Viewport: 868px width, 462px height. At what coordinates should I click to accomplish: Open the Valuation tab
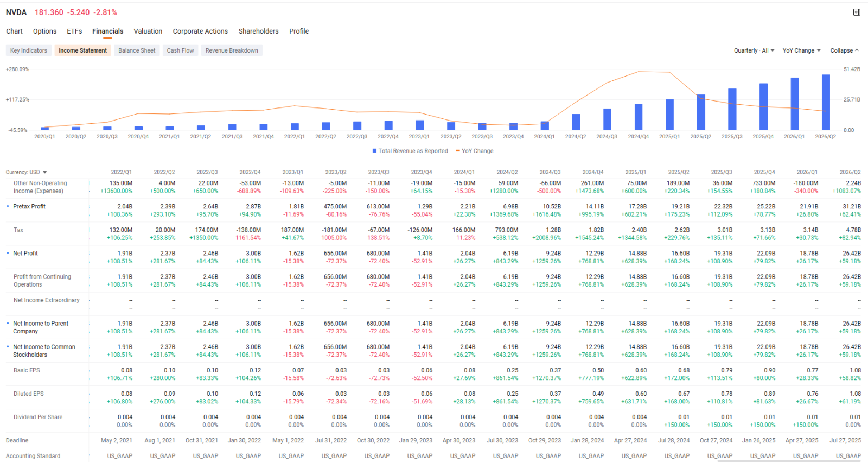pyautogui.click(x=148, y=31)
